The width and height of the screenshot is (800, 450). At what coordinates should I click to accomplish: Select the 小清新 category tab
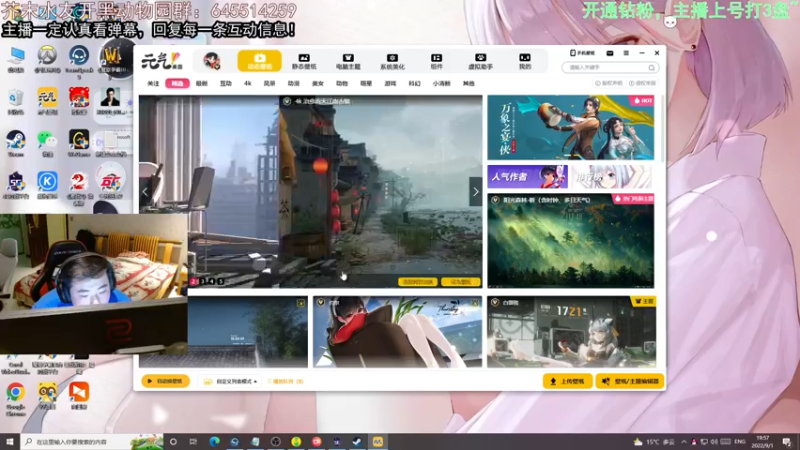[x=441, y=83]
